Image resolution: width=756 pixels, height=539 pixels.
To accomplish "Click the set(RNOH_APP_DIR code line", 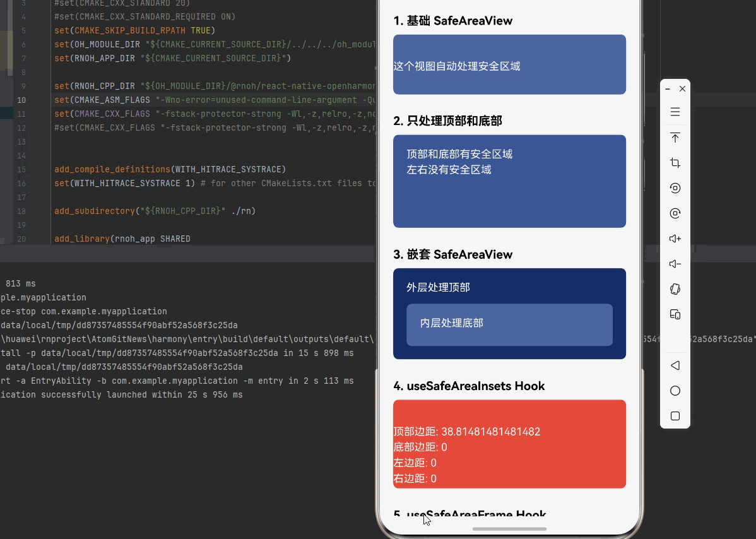I will pos(173,58).
